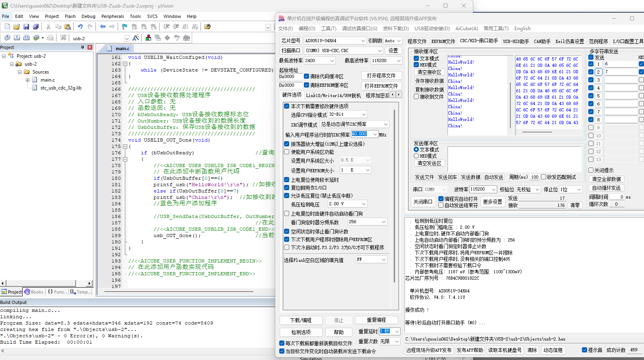Screen dimensions: 644x360
Task: Click the Pack Installer icon
Action: pyautogui.click(x=187, y=38)
